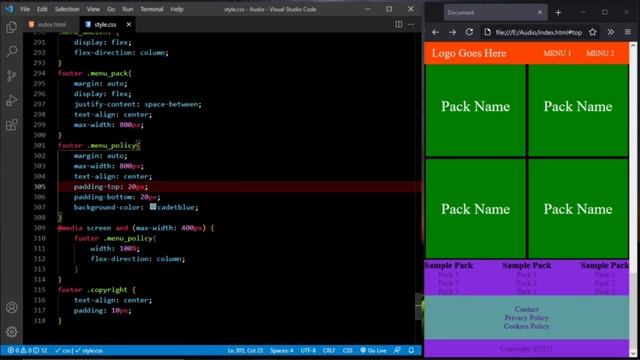Click the notifications bell in status bar
Viewport: 640px width, 360px height.
pyautogui.click(x=411, y=350)
